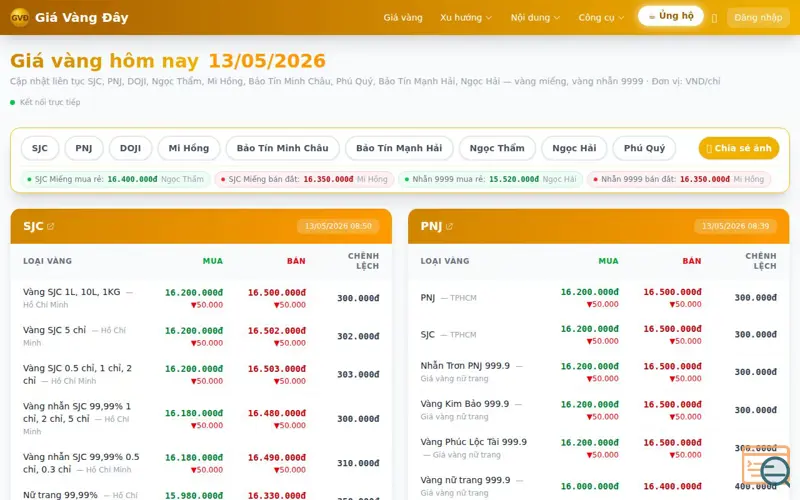800x500 pixels.
Task: Expand the Xu hướng dropdown menu
Action: pyautogui.click(x=465, y=17)
